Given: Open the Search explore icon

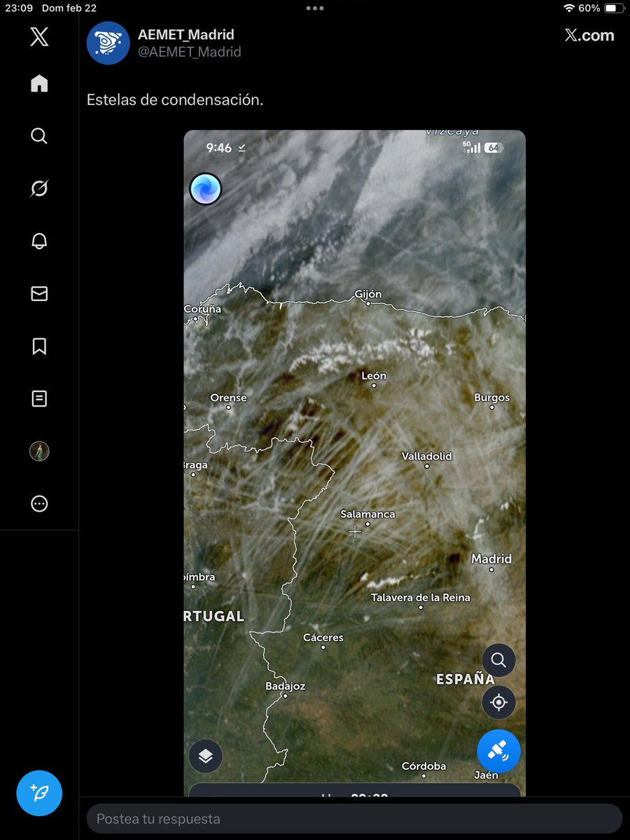Looking at the screenshot, I should 39,136.
